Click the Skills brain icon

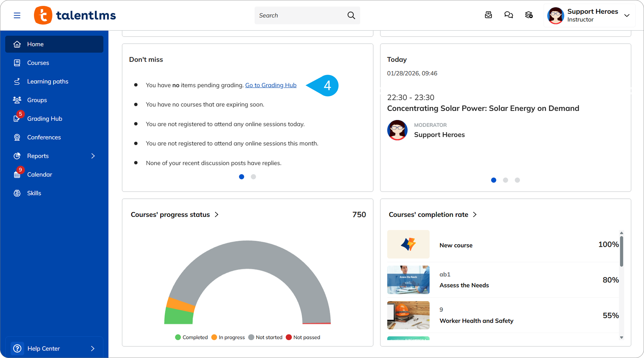coord(17,193)
